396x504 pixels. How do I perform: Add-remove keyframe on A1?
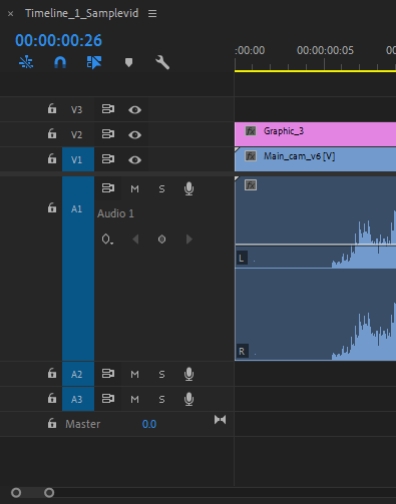click(162, 239)
